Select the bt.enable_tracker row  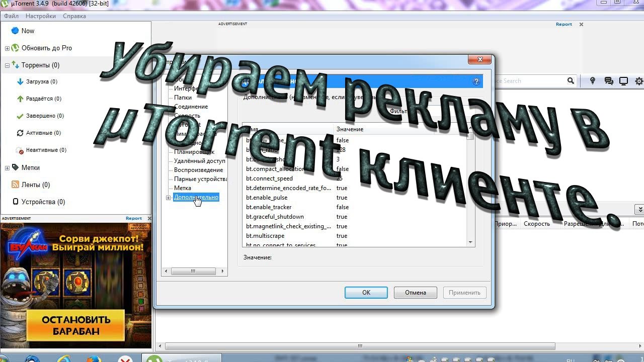354,207
